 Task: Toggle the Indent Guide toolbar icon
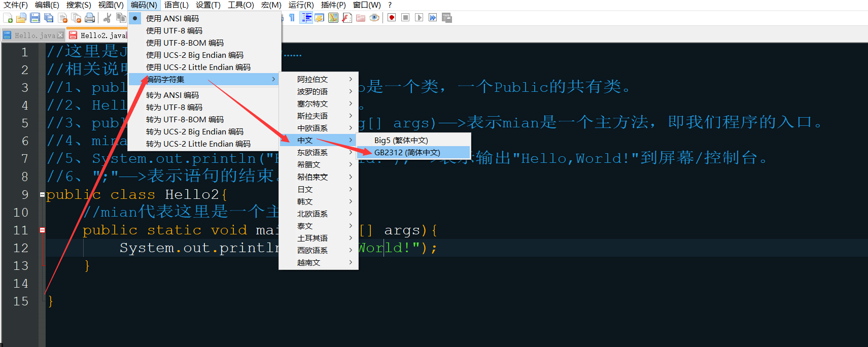click(306, 18)
